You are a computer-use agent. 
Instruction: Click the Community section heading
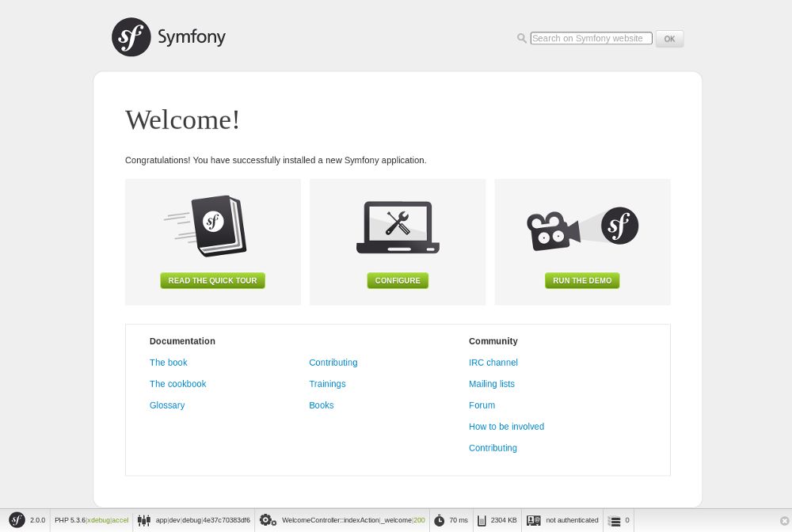coord(493,341)
